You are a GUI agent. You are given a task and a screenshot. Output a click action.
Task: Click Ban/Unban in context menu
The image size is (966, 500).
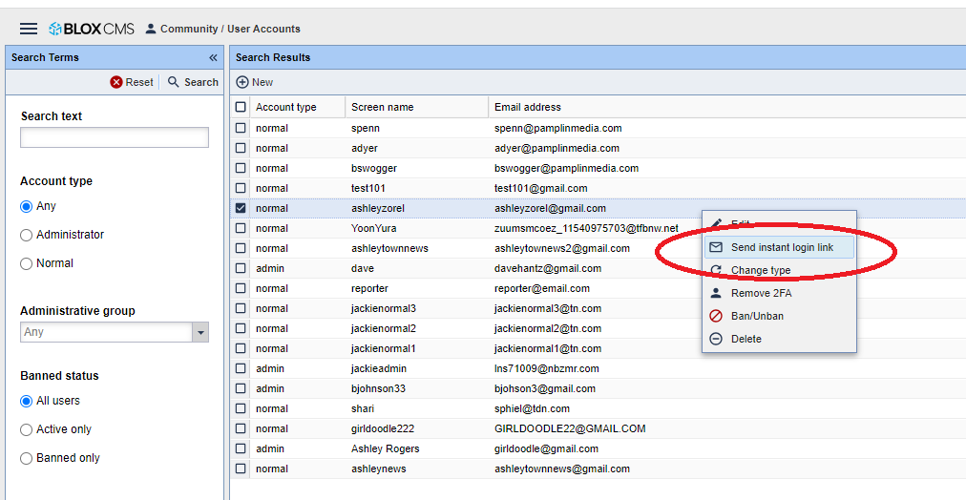[x=756, y=316]
